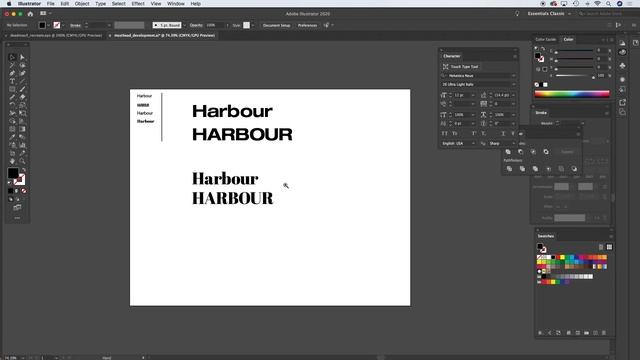
Task: Open the Home screen icon
Action: (30, 13)
